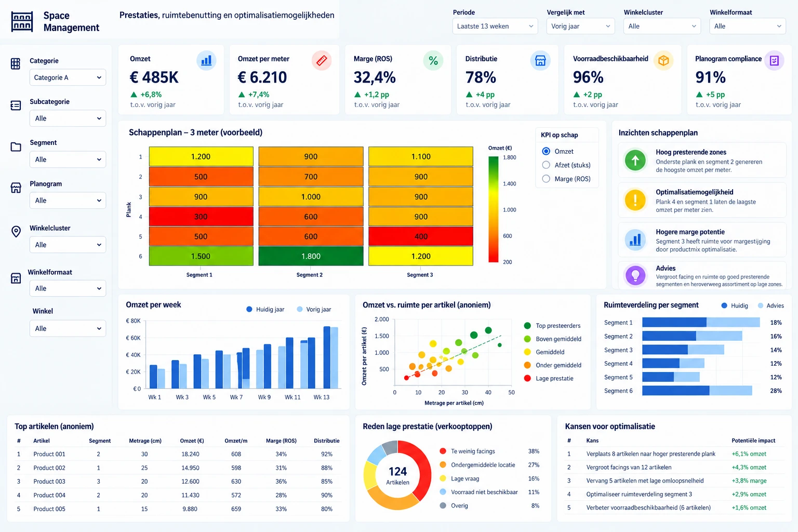The height and width of the screenshot is (532, 798).
Task: Toggle Vorig jaar legend in Omzet per week
Action: tap(314, 309)
